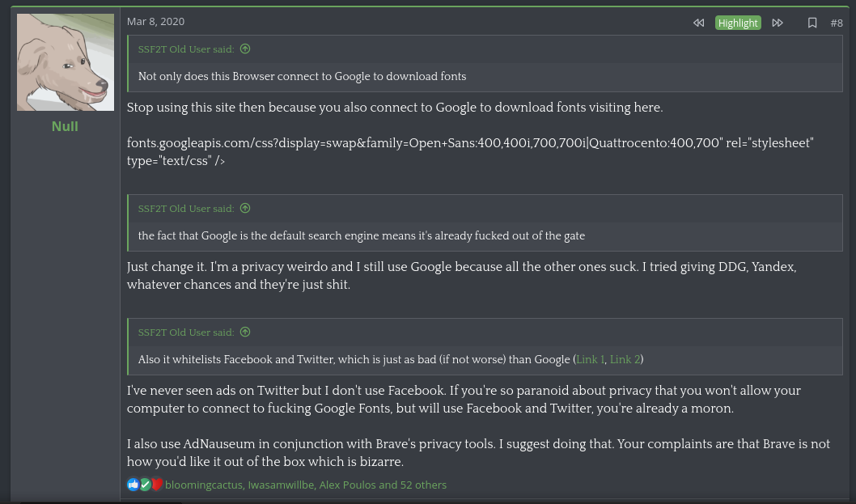
Task: Click the red heart reaction icon
Action: [157, 485]
